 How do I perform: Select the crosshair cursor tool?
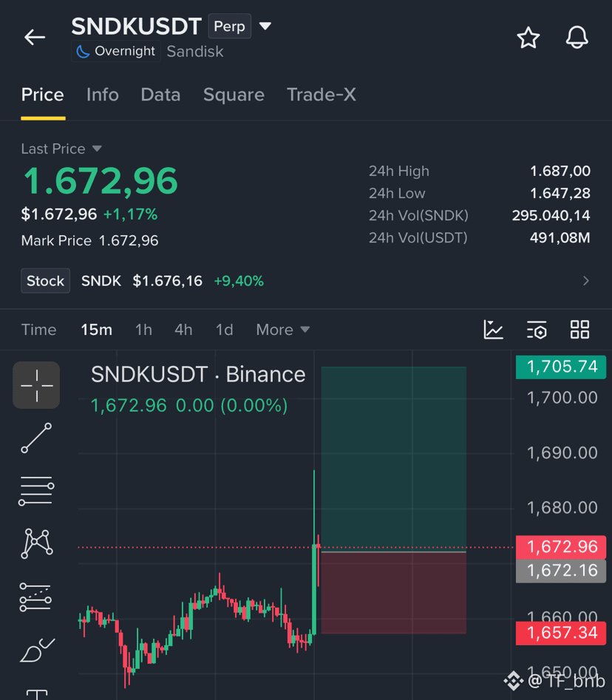tap(36, 385)
